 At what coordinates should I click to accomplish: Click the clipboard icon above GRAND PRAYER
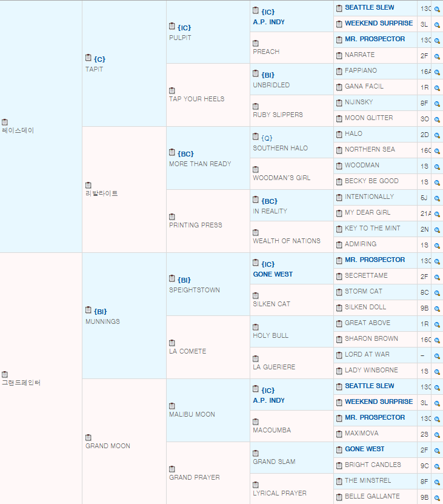(172, 469)
